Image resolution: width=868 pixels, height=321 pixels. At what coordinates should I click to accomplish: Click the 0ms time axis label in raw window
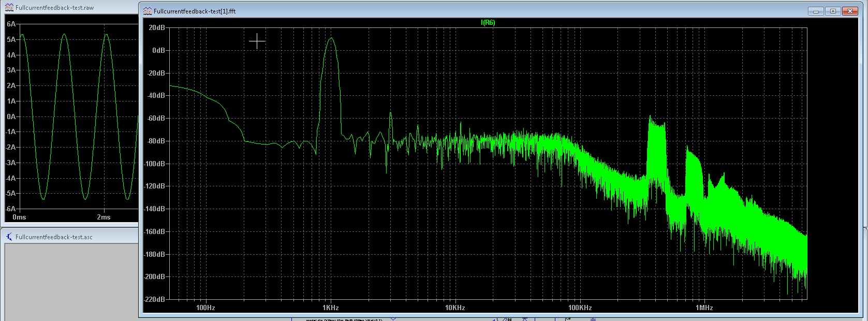click(x=19, y=217)
